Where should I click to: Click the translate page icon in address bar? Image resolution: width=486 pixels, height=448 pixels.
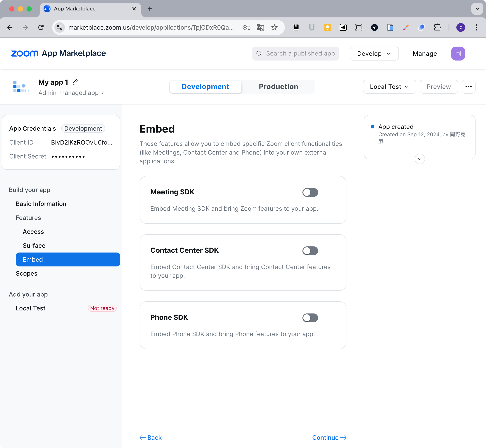click(x=260, y=27)
